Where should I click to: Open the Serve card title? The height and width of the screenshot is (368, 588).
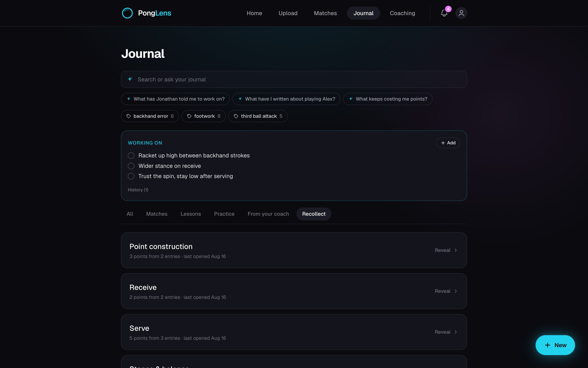(139, 328)
